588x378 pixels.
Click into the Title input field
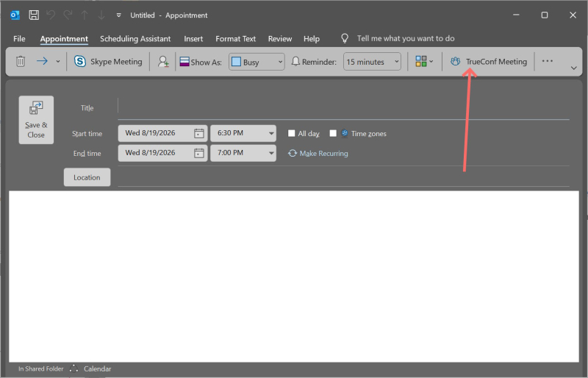(x=343, y=107)
